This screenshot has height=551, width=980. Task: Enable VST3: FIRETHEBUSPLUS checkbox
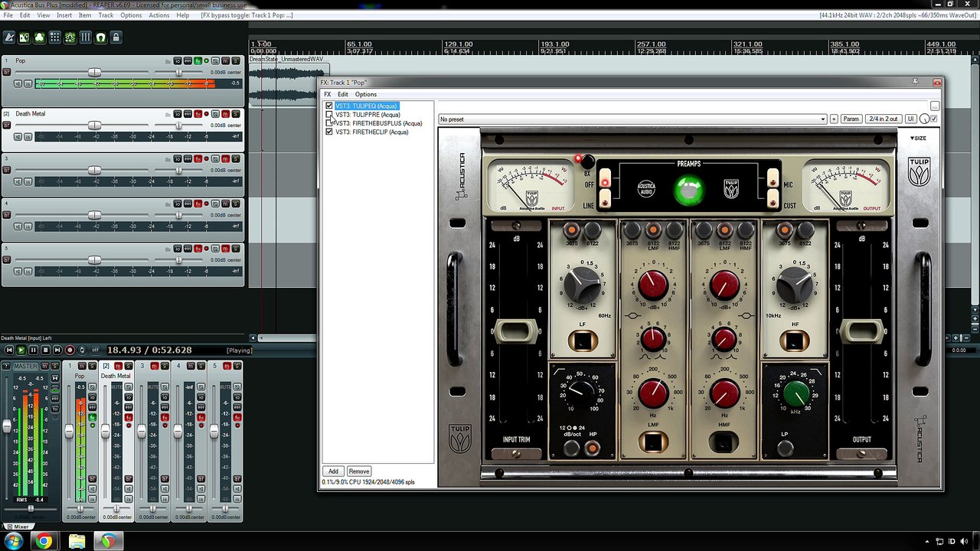329,123
